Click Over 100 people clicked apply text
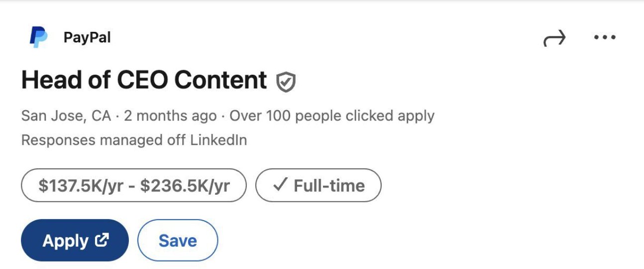Image resolution: width=644 pixels, height=269 pixels. tap(332, 116)
